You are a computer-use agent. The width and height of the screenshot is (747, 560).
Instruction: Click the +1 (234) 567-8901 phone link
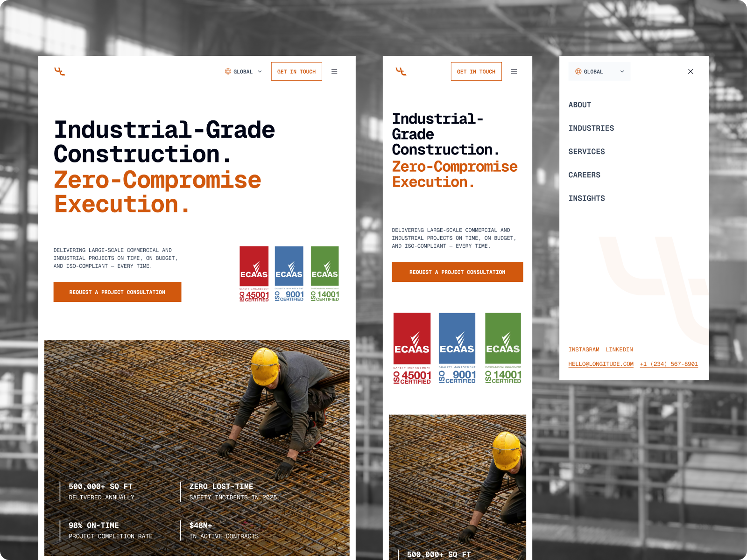(x=669, y=364)
